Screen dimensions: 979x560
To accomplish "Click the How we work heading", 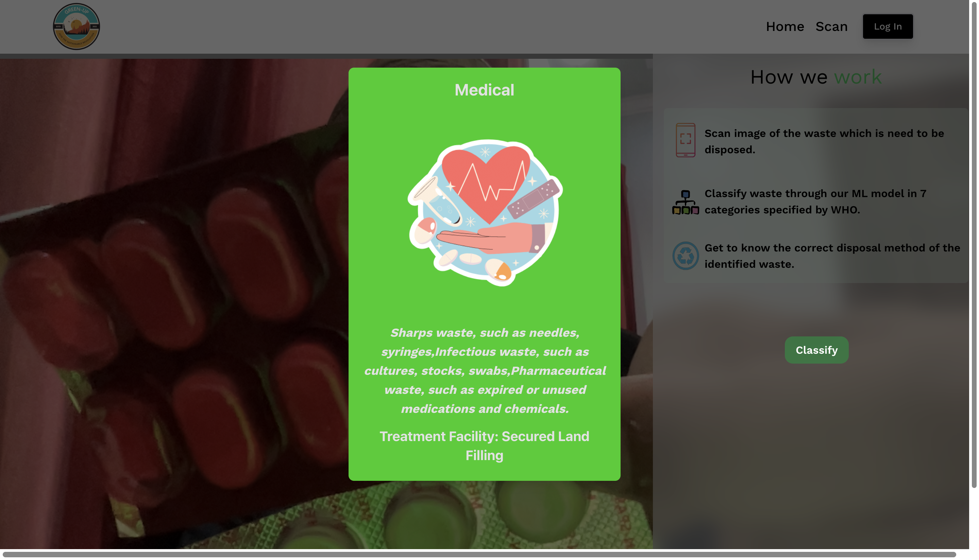I will (816, 76).
